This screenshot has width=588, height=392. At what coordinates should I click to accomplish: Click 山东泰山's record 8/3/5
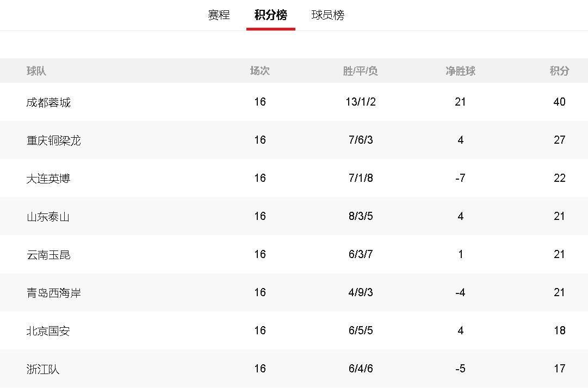pyautogui.click(x=361, y=216)
